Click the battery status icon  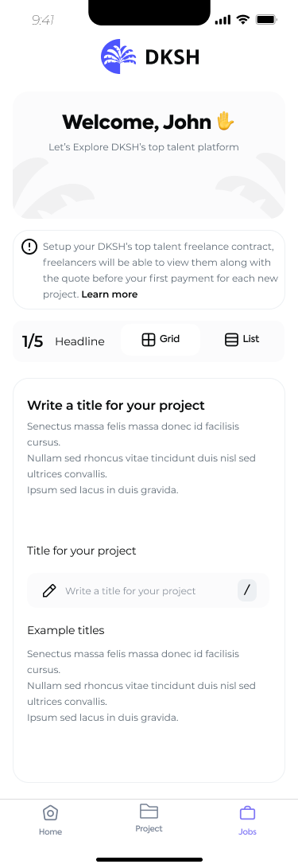pyautogui.click(x=266, y=19)
